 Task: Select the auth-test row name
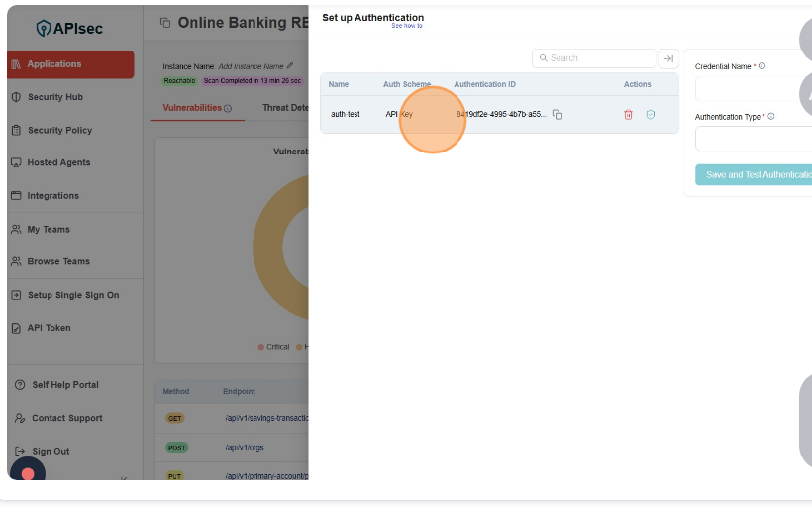[x=346, y=115]
